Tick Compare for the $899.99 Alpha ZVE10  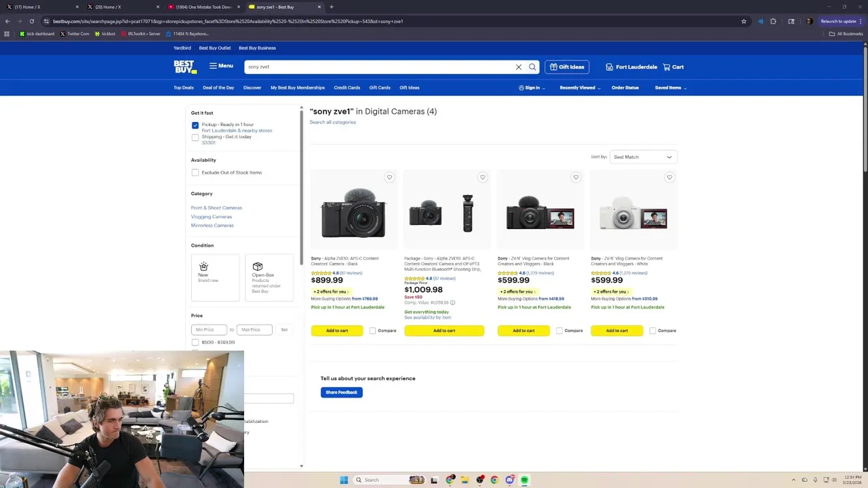[x=372, y=331]
